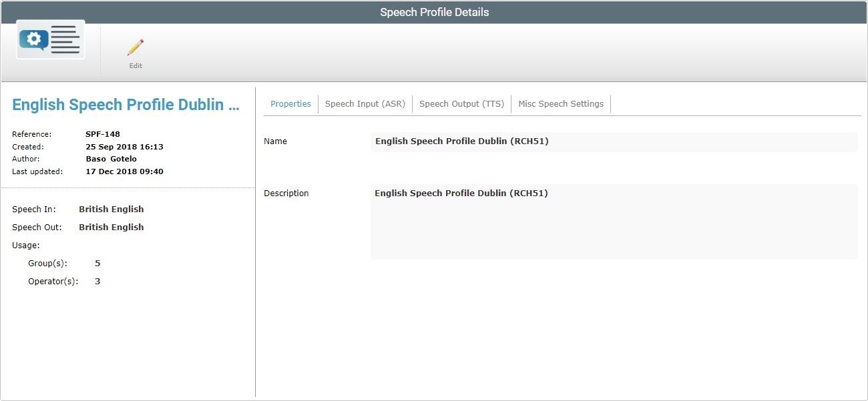Click the English Speech Profile Dublin title heading
The height and width of the screenshot is (401, 868).
tap(124, 104)
